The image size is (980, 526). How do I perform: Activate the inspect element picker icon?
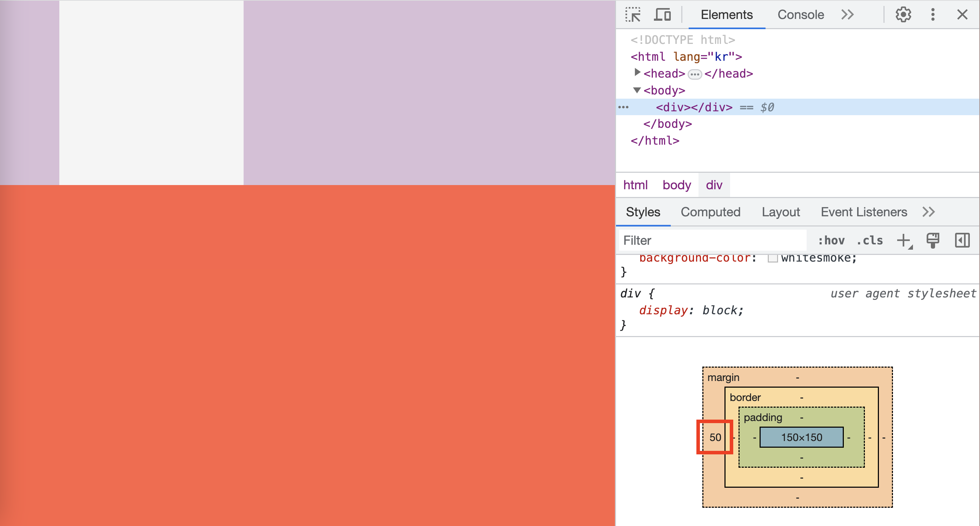tap(633, 15)
